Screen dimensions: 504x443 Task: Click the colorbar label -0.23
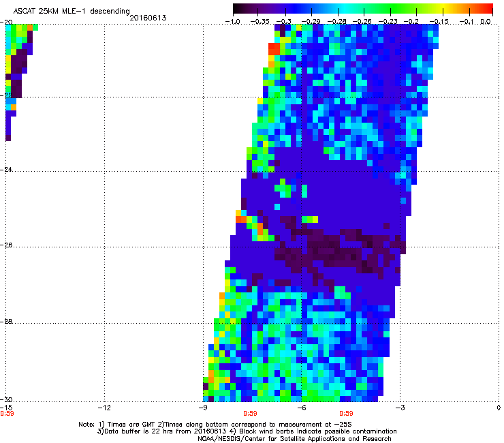388,22
